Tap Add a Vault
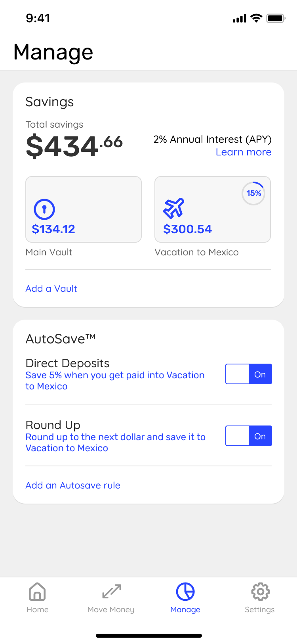297x644 pixels. pyautogui.click(x=51, y=289)
